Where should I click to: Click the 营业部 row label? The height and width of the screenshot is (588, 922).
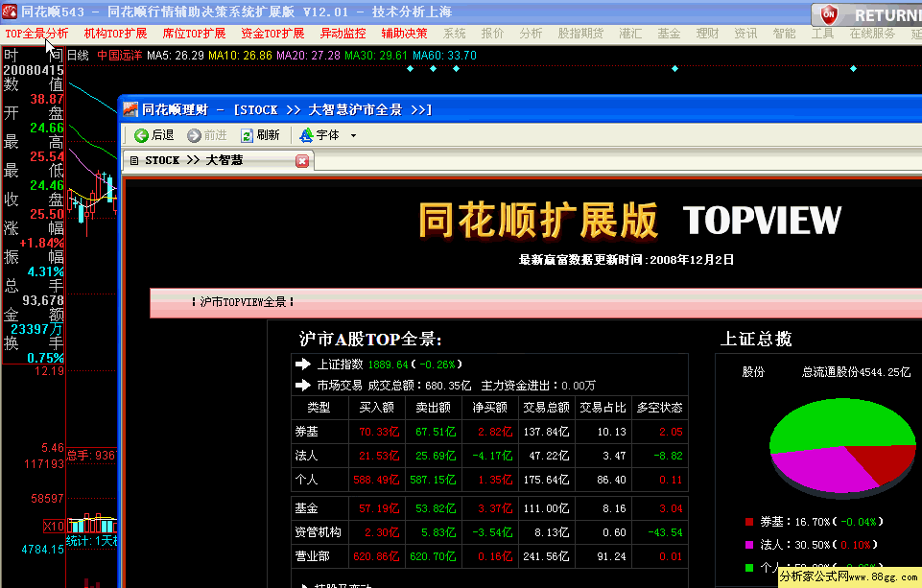point(312,556)
